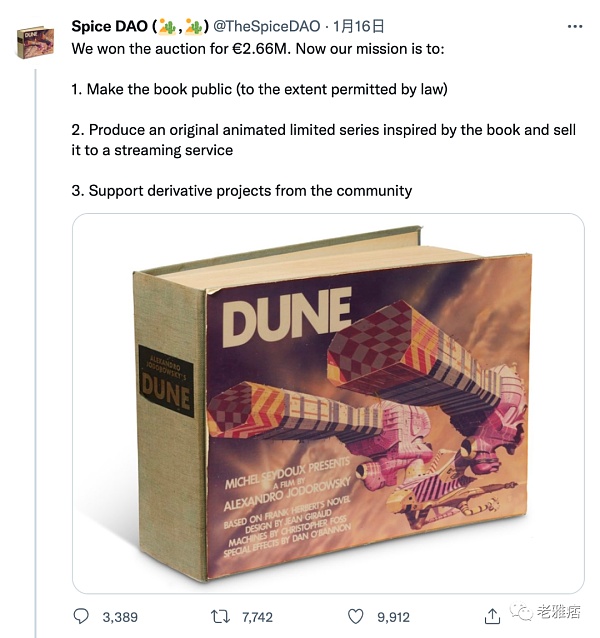The width and height of the screenshot is (600, 638).
Task: Click the "Produce an original animated" line
Action: pyautogui.click(x=323, y=131)
